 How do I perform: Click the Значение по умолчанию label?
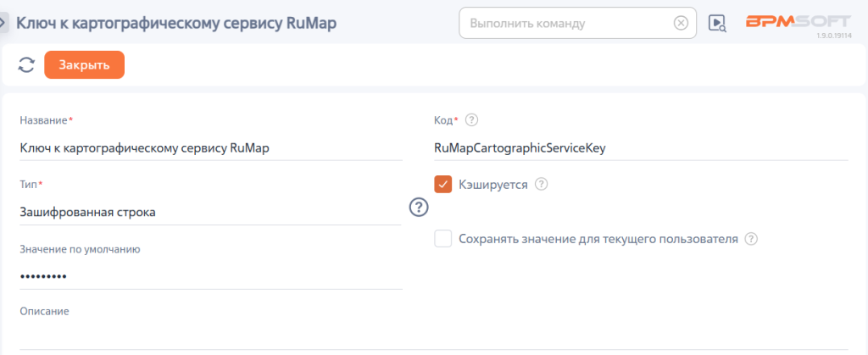click(x=80, y=249)
